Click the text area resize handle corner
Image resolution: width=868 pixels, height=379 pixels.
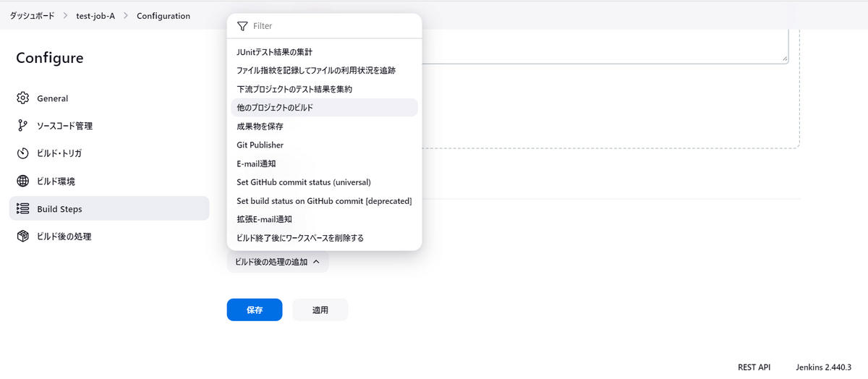pos(784,59)
